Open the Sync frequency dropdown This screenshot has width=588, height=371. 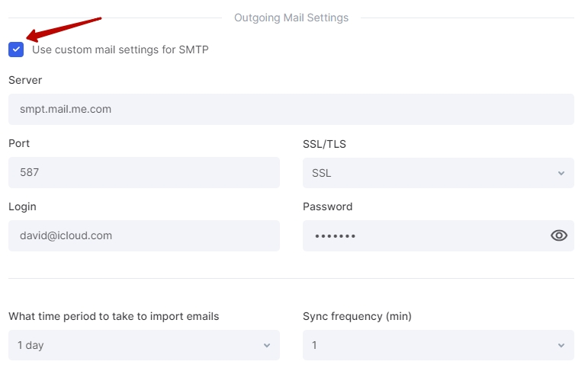pos(439,345)
